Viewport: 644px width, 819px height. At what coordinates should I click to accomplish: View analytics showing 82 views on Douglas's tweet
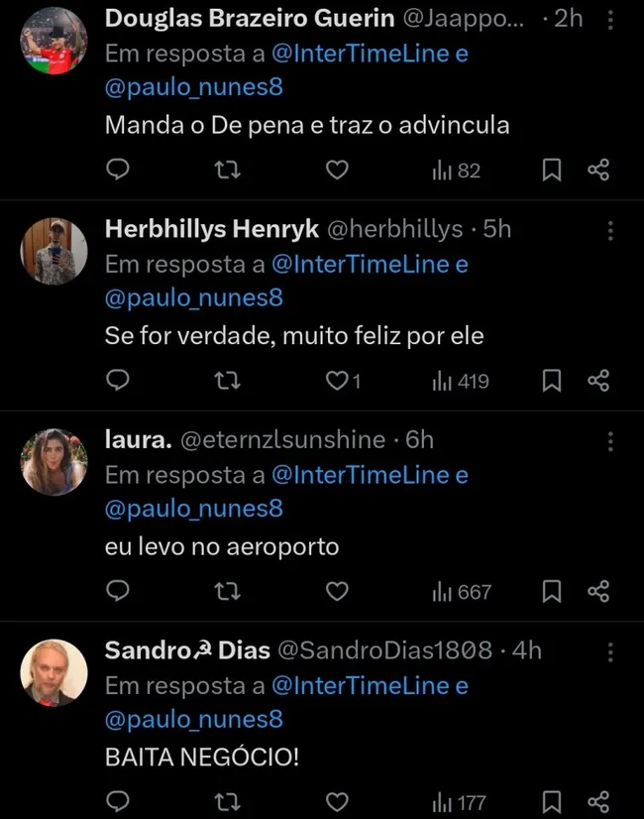click(452, 170)
